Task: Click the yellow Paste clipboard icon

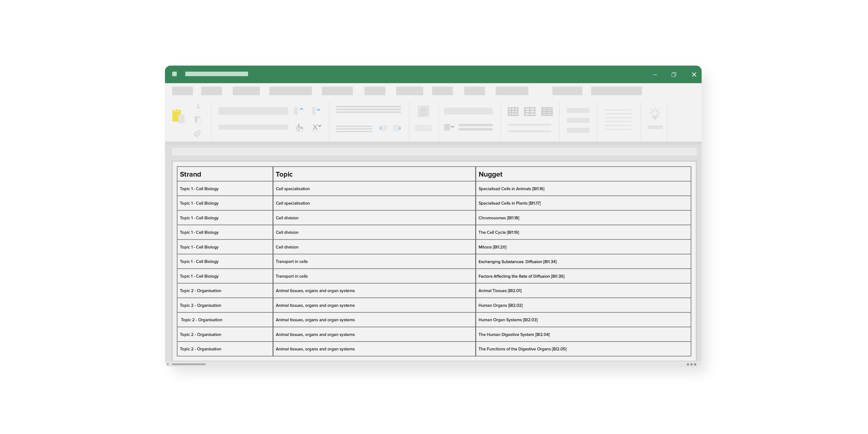Action: tap(178, 116)
